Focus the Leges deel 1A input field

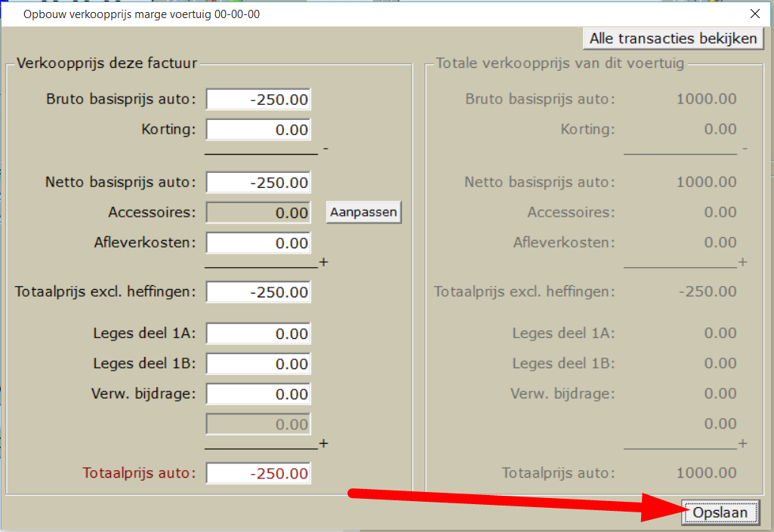point(258,334)
